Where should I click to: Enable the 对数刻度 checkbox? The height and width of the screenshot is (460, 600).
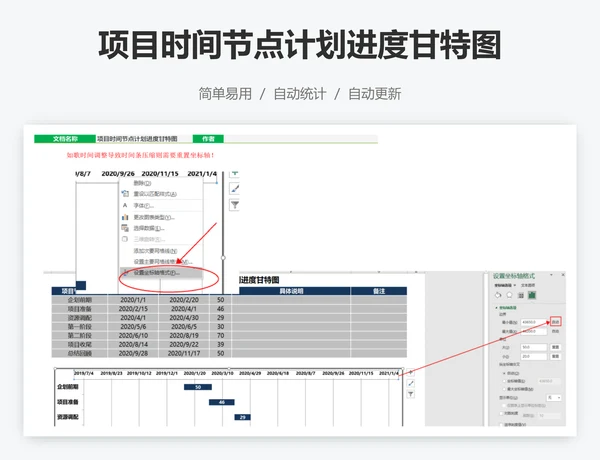501,413
